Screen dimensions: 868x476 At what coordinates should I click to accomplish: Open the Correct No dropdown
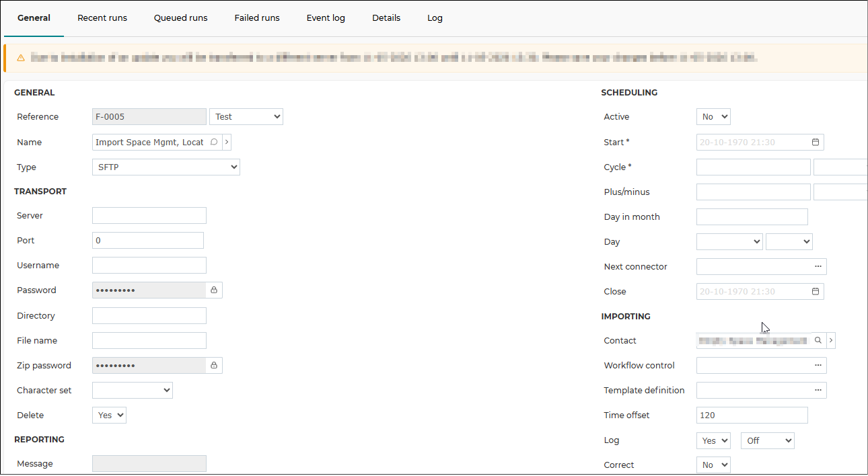[x=713, y=465]
